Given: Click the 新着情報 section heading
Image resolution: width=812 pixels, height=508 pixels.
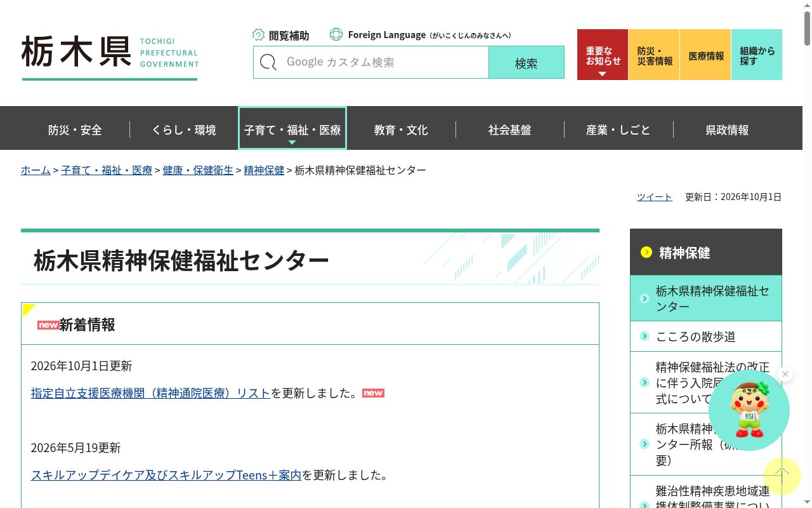Looking at the screenshot, I should click(x=87, y=324).
